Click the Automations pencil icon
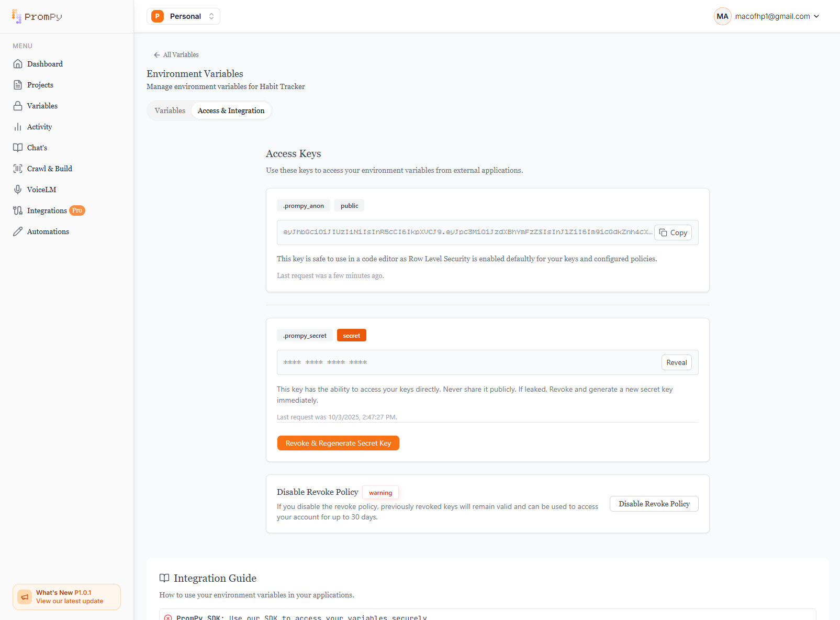Image resolution: width=840 pixels, height=620 pixels. (18, 231)
